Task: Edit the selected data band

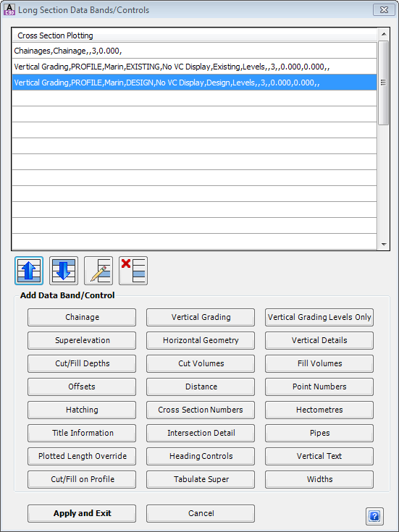Action: [98, 271]
